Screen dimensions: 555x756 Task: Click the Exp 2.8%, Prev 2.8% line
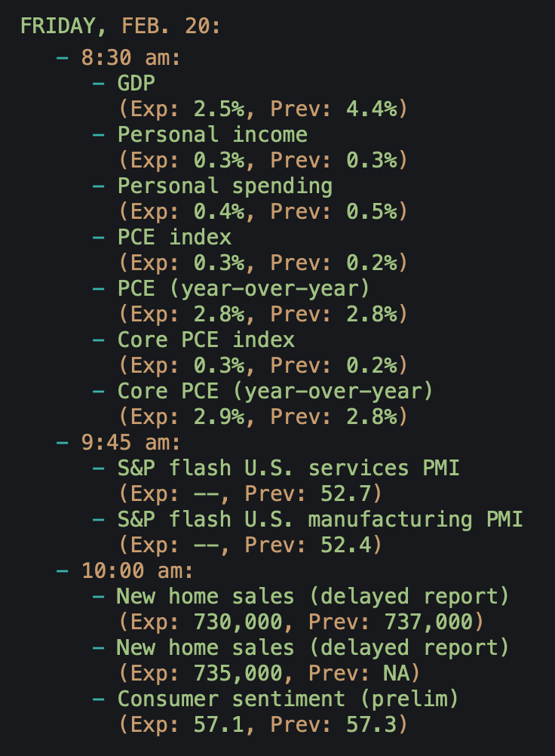[262, 314]
